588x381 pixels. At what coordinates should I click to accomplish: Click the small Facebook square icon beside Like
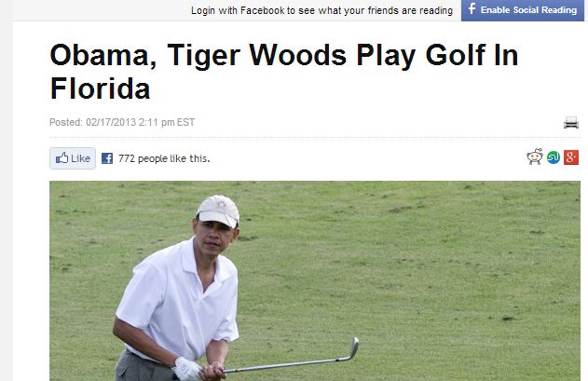[107, 158]
